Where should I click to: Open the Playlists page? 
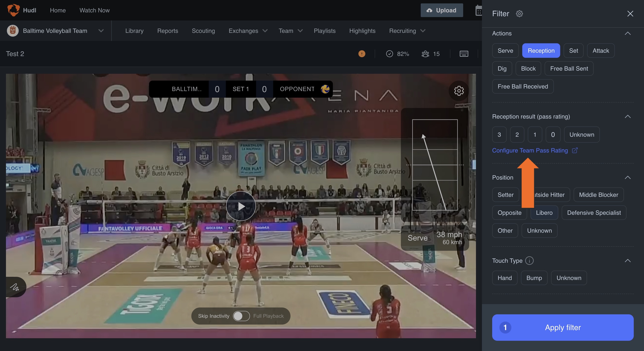325,31
